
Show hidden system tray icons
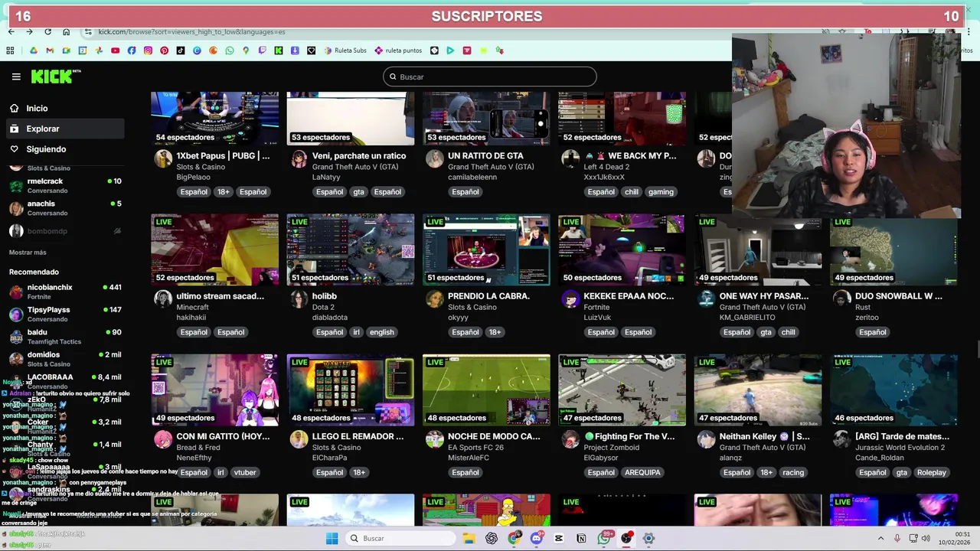(x=880, y=538)
